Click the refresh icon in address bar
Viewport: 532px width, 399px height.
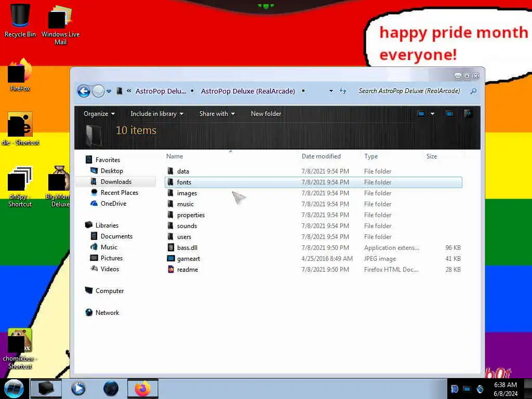[343, 91]
